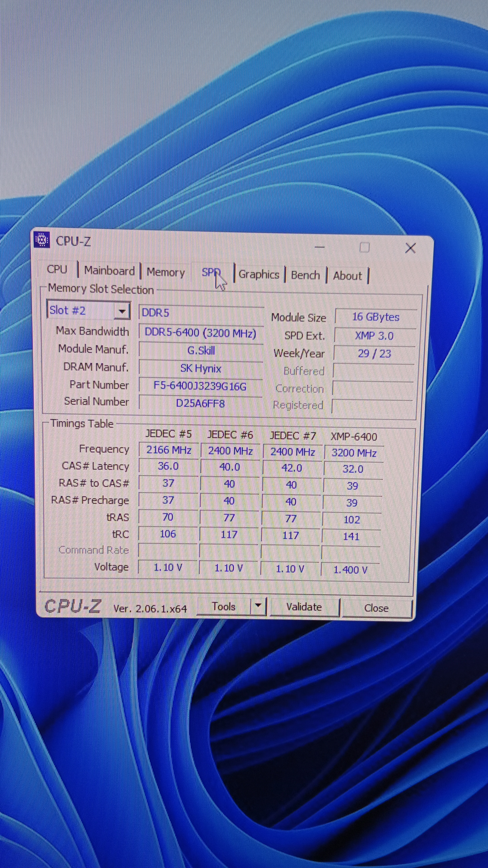The image size is (488, 868).
Task: Click the JEDEC #6 column header
Action: (x=230, y=435)
